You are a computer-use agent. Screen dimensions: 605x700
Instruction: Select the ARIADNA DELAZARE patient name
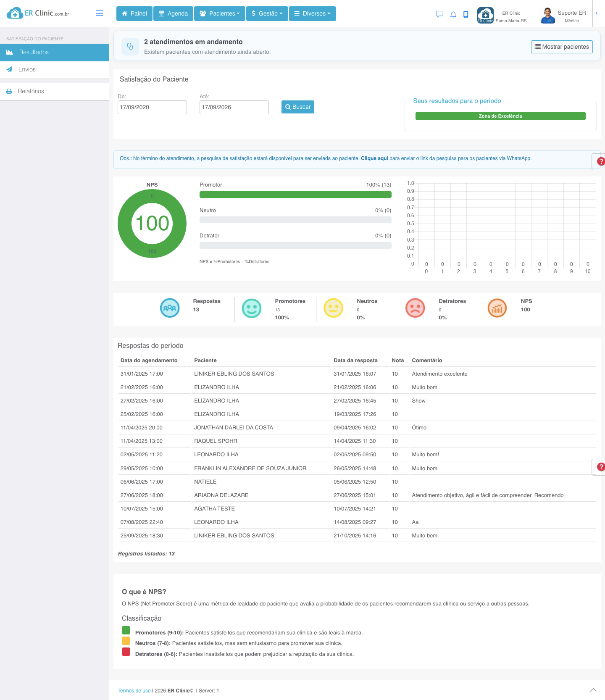pyautogui.click(x=221, y=495)
